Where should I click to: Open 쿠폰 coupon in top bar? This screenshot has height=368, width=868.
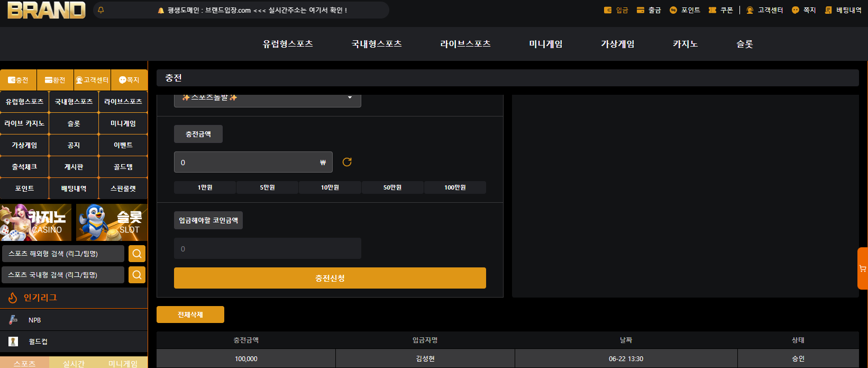tap(720, 10)
